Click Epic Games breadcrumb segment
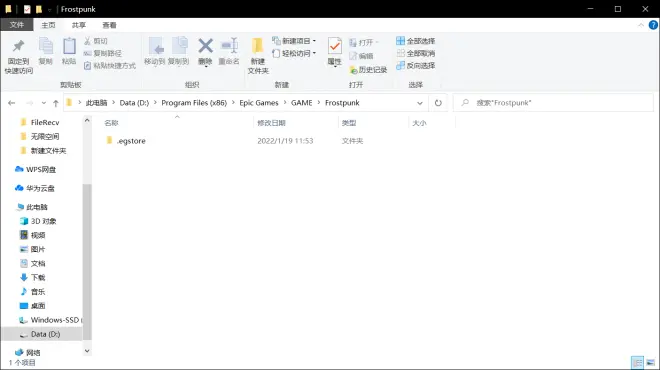This screenshot has height=370, width=660. 259,103
